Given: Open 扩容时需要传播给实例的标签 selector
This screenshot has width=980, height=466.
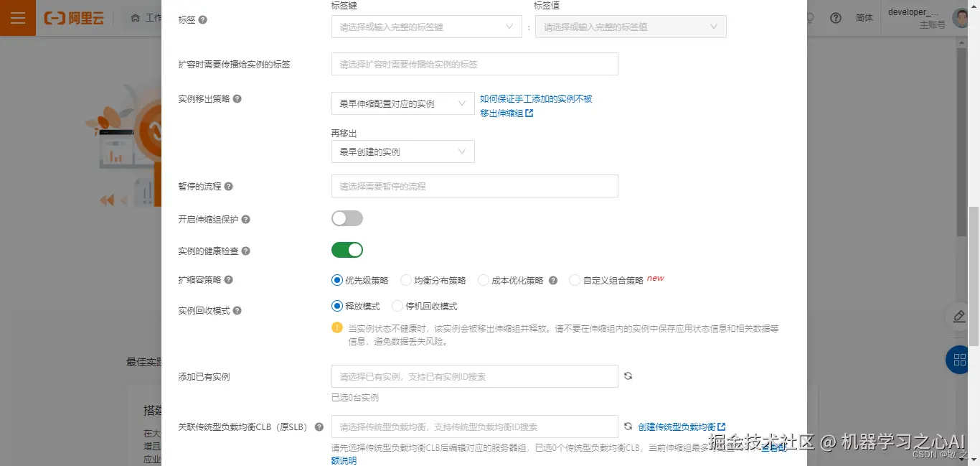Looking at the screenshot, I should [475, 64].
